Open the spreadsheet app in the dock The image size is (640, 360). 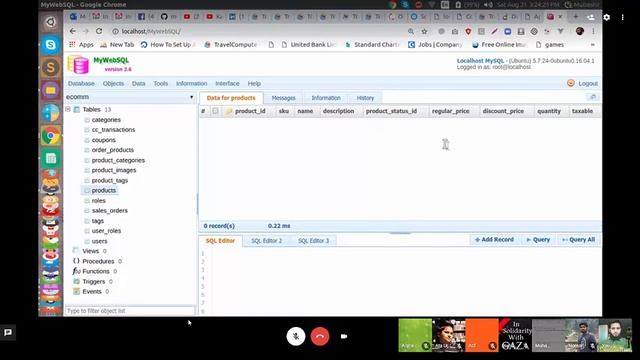(x=51, y=158)
